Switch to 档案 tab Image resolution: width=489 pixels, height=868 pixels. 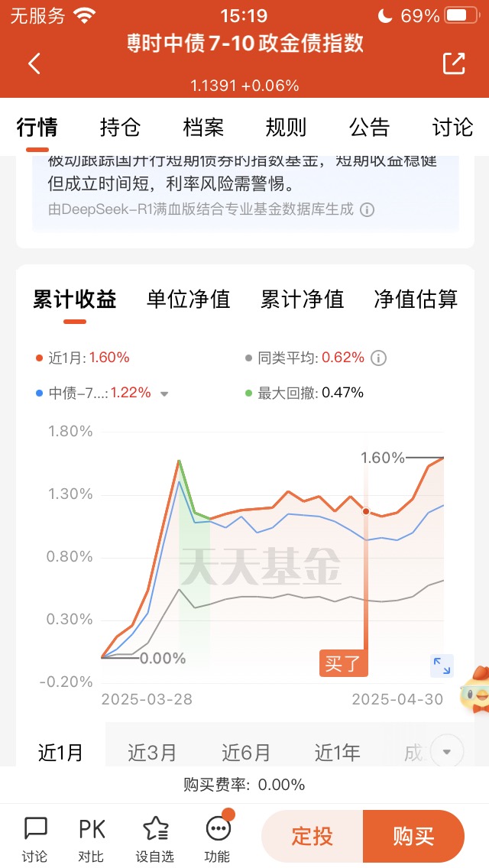coord(203,128)
